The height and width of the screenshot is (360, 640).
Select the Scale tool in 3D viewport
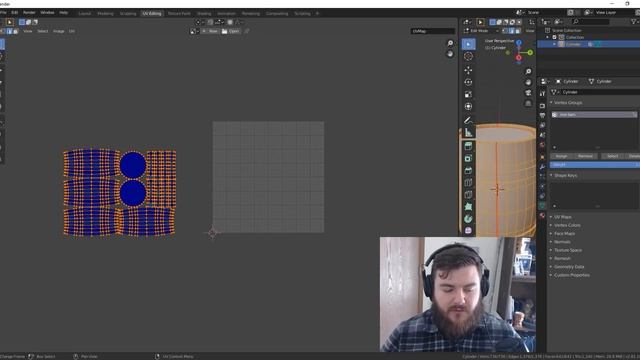pyautogui.click(x=468, y=94)
